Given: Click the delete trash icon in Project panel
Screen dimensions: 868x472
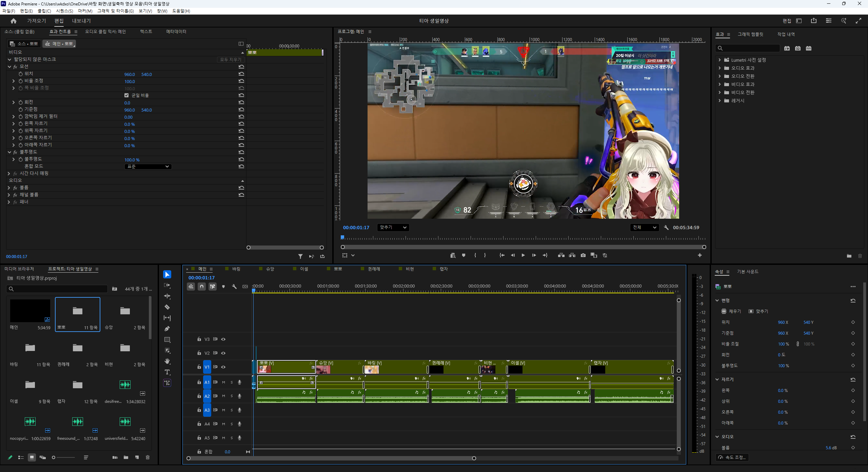Looking at the screenshot, I should coord(148,457).
